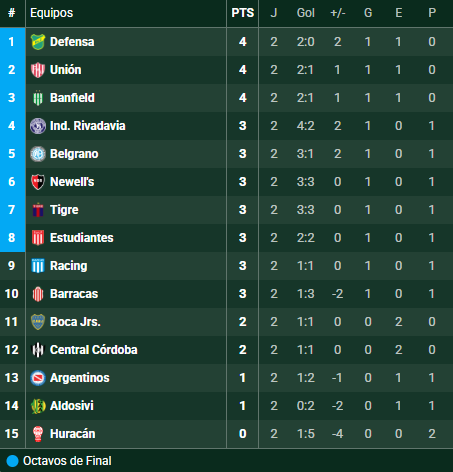Select the Tigre club crest
The height and width of the screenshot is (472, 453).
click(x=38, y=210)
